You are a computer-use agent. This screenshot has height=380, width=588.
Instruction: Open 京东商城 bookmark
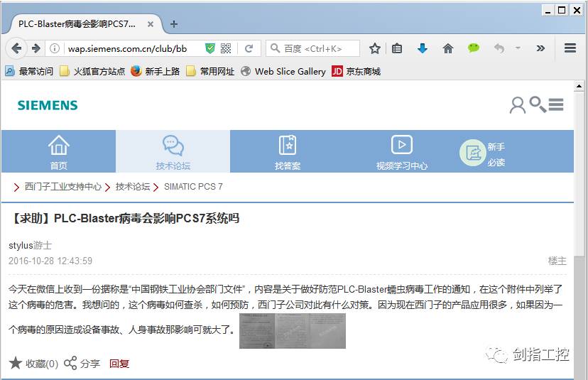coord(356,71)
